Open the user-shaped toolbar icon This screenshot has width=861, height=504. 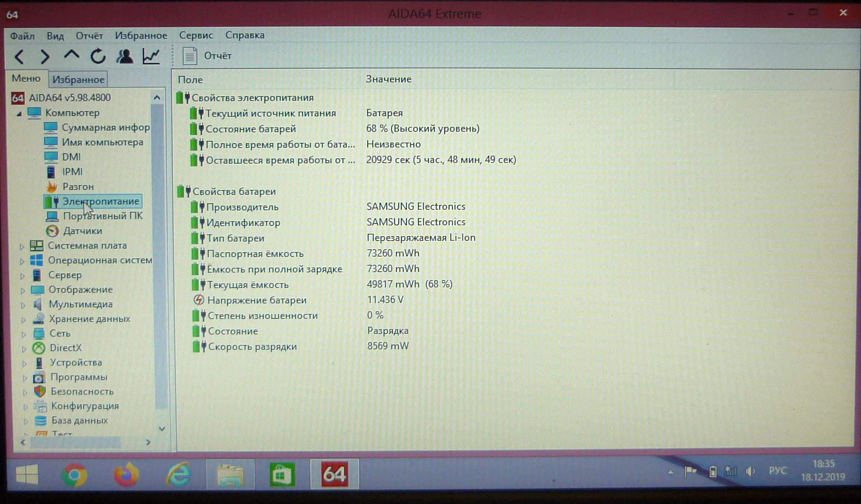pyautogui.click(x=124, y=56)
